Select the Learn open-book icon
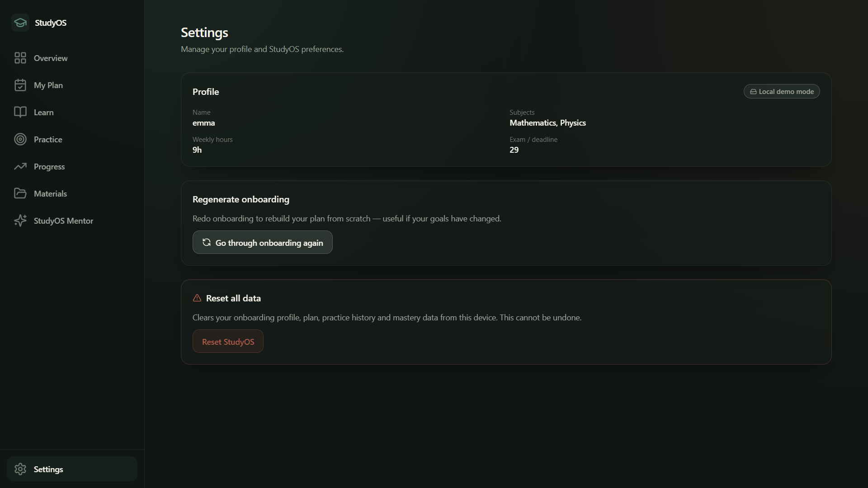The image size is (868, 488). click(x=20, y=112)
